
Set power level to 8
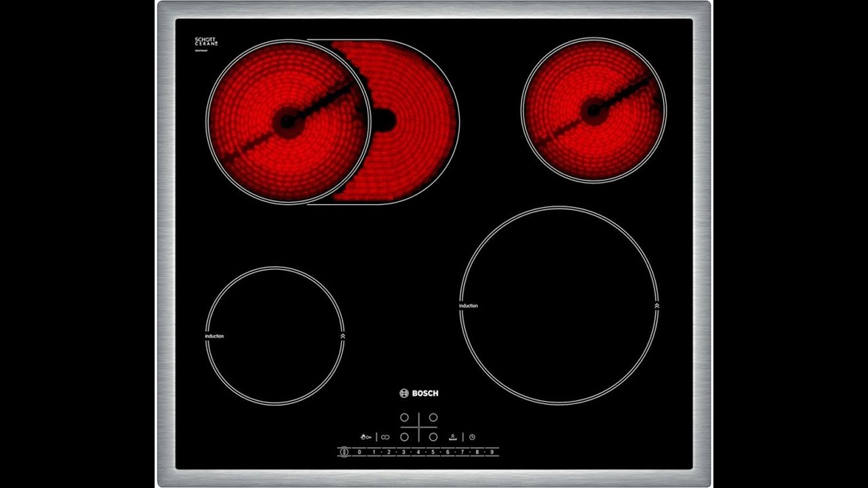(477, 451)
